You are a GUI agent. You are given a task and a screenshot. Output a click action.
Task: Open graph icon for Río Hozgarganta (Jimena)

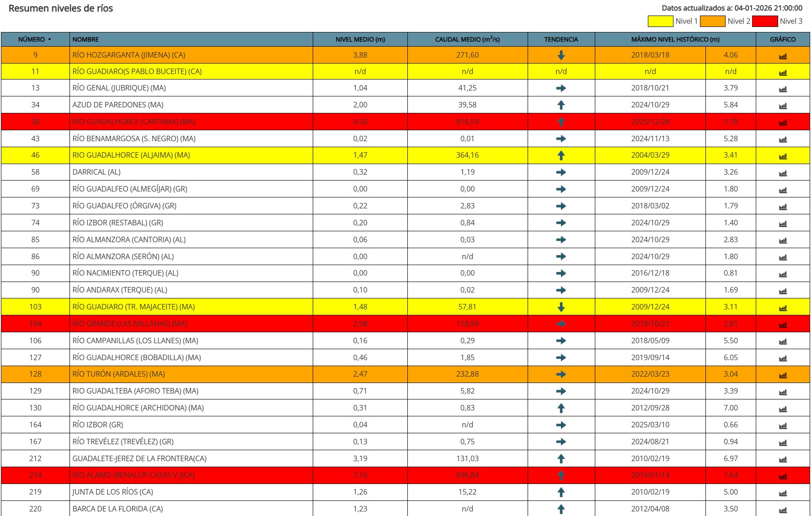point(783,56)
